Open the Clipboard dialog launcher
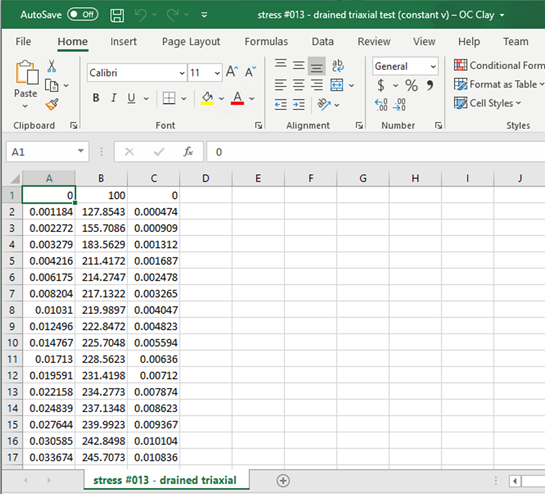Viewport: 545px width, 494px height. click(73, 125)
